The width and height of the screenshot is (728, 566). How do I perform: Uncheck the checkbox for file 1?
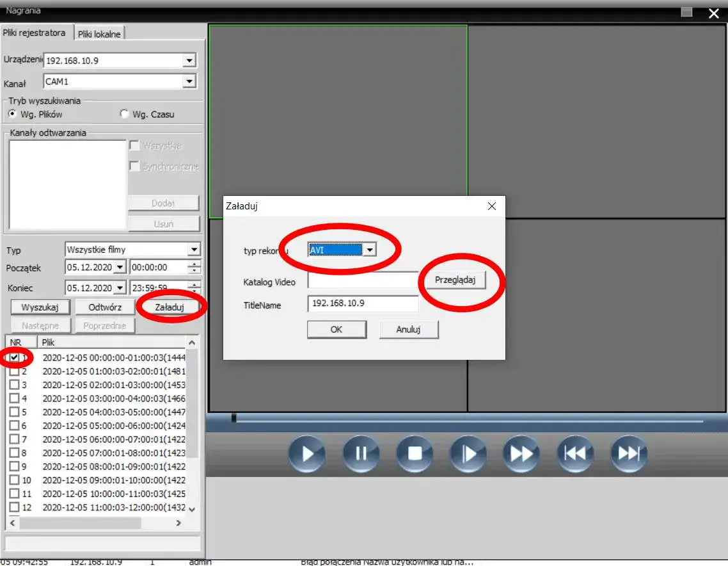click(x=14, y=357)
